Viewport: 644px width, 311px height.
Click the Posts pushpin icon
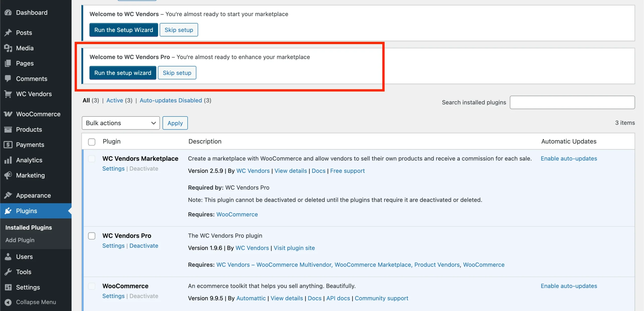point(8,33)
